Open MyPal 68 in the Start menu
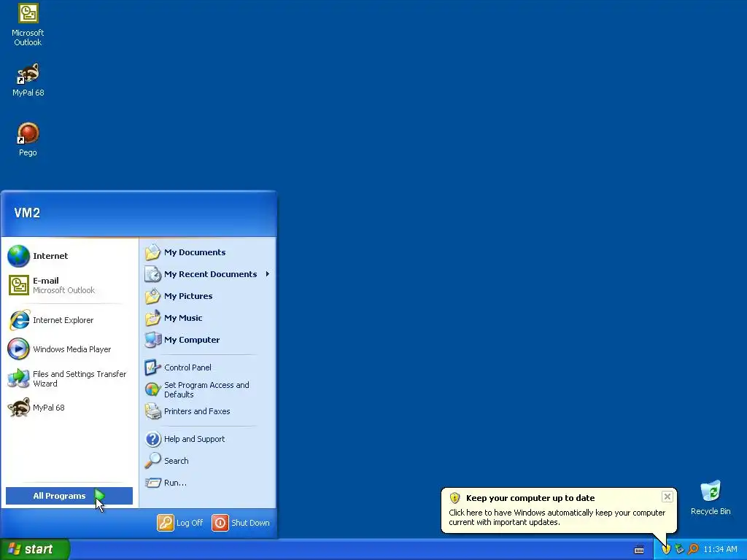This screenshot has width=747, height=560. (69, 408)
